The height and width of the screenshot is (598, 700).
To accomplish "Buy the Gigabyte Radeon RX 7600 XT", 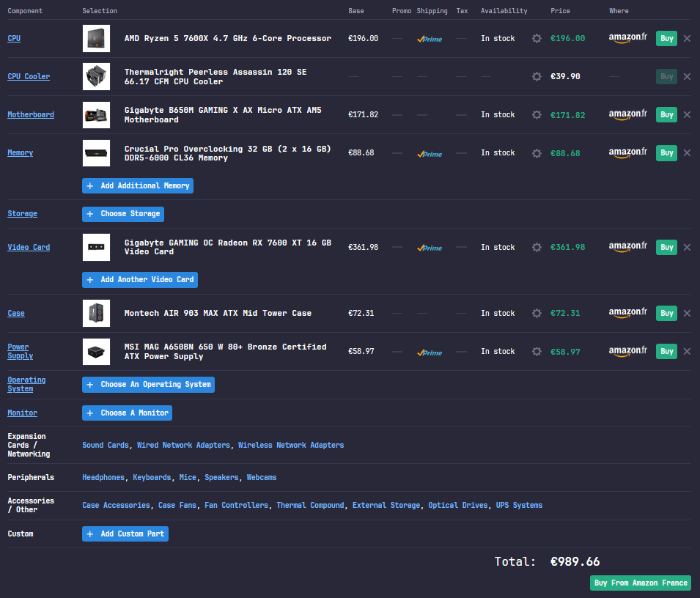I will tap(666, 247).
